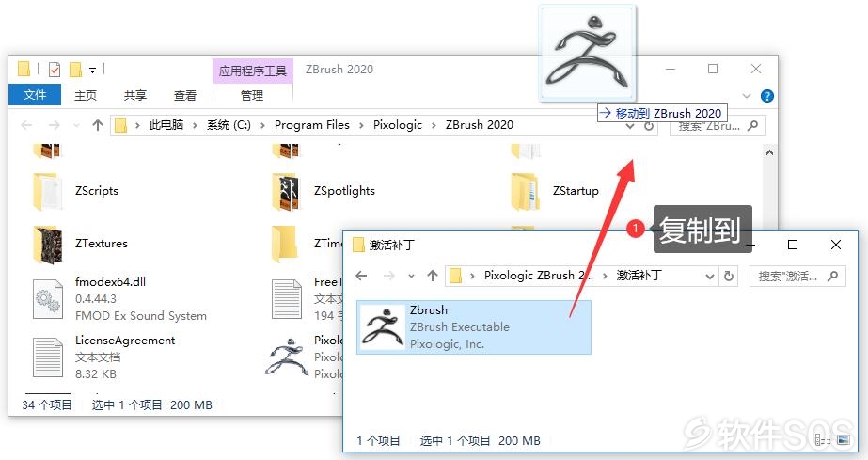Click 激活补丁 breadcrumb segment

click(639, 275)
